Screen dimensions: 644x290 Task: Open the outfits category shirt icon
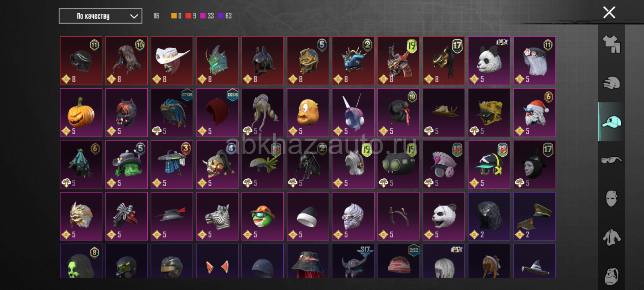pyautogui.click(x=611, y=44)
